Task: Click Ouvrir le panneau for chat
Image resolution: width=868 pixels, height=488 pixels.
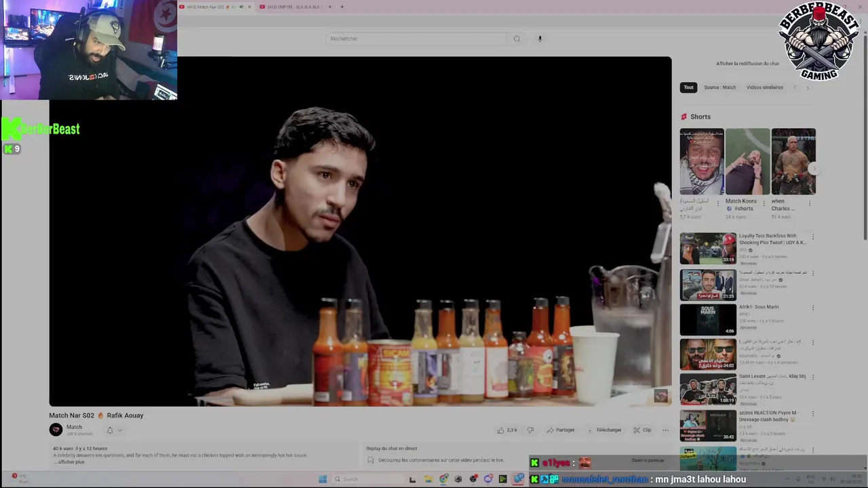Action: tap(648, 460)
